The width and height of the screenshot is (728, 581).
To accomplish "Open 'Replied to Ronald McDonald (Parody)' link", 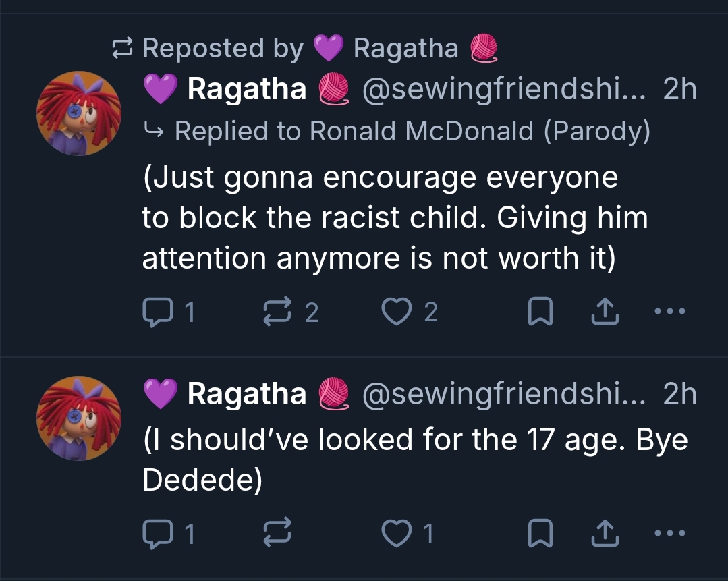I will (x=412, y=131).
